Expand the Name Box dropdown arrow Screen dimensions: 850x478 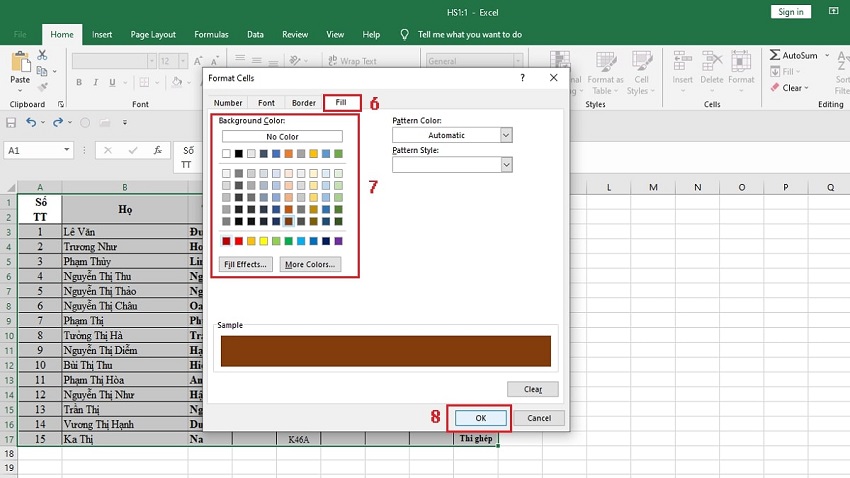click(67, 150)
